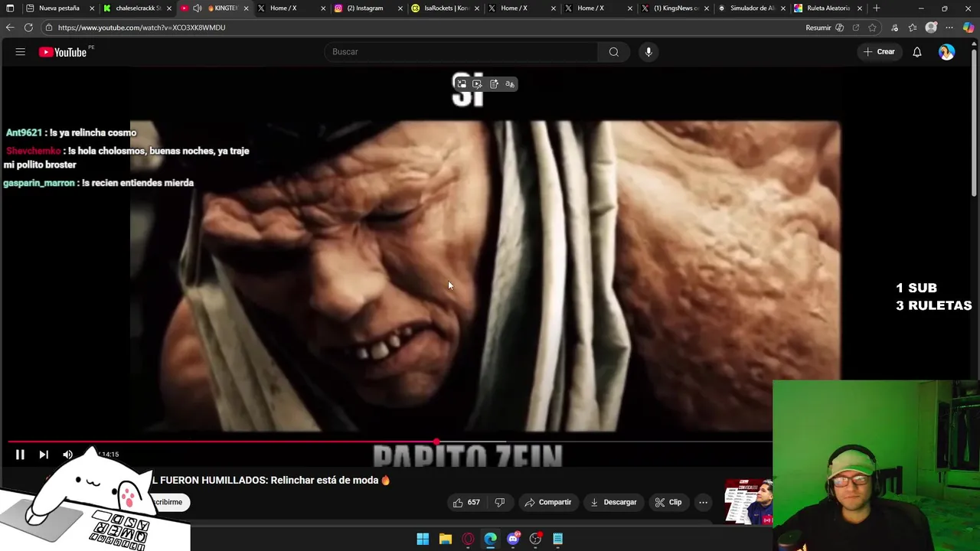Open the three-dot more actions menu
The width and height of the screenshot is (980, 551).
[x=703, y=502]
